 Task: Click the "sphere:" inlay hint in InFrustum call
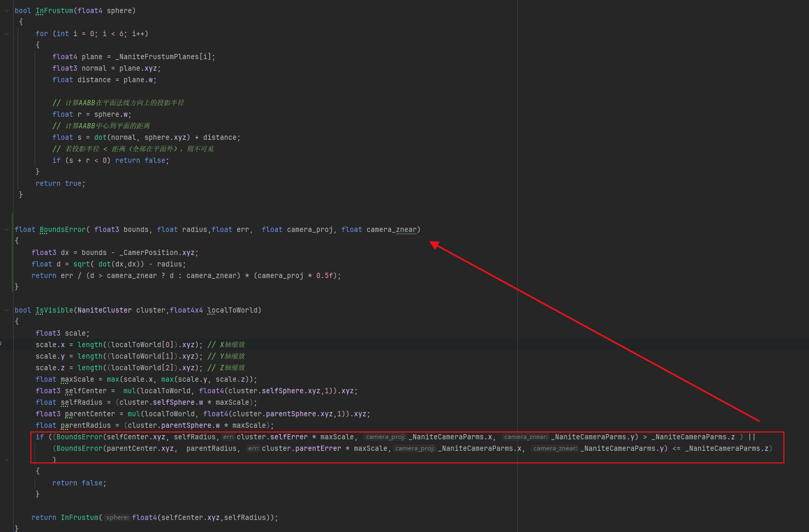[117, 517]
